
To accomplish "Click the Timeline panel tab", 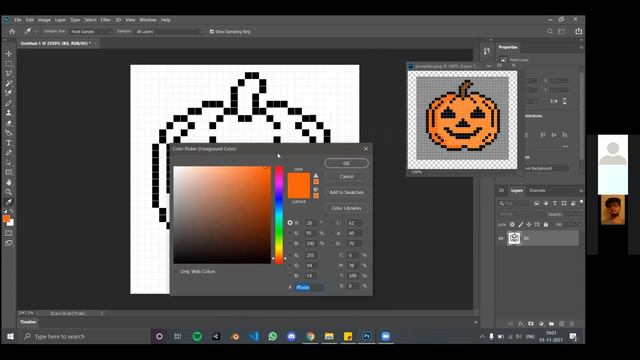I will point(28,322).
